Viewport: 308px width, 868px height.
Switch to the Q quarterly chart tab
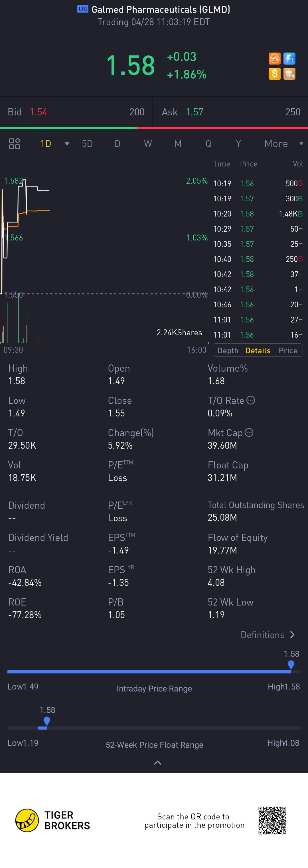click(x=208, y=144)
